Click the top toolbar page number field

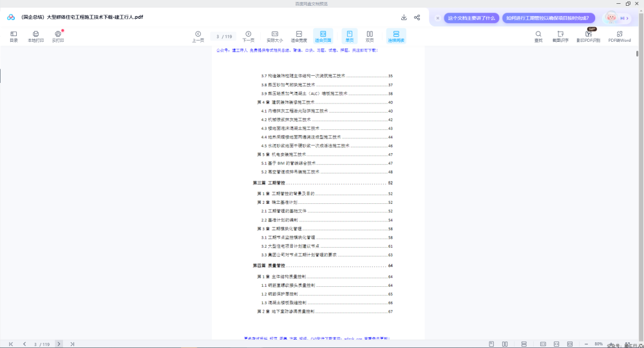pyautogui.click(x=224, y=37)
